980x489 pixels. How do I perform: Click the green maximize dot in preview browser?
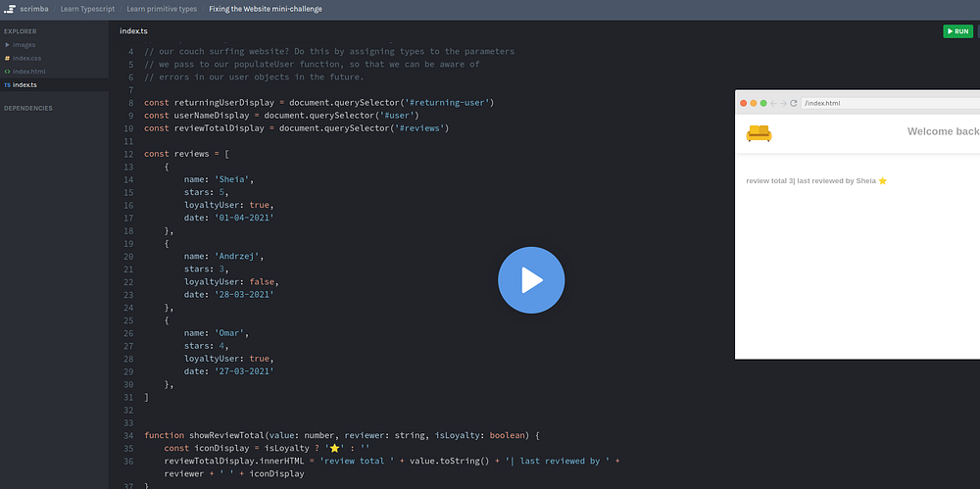(x=763, y=103)
